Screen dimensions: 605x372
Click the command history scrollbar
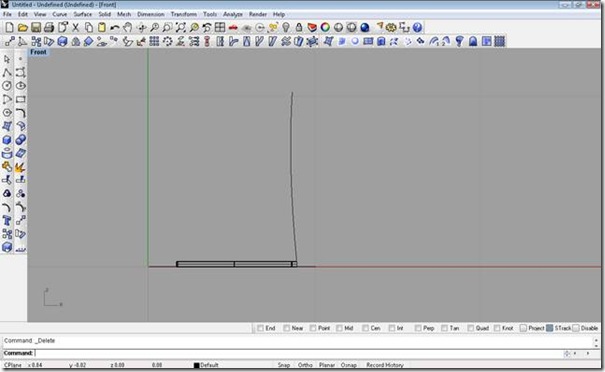click(596, 343)
